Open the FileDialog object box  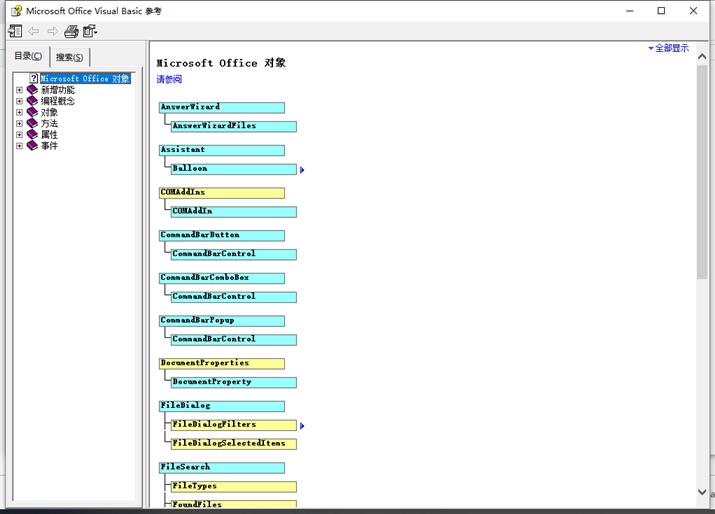(x=222, y=406)
